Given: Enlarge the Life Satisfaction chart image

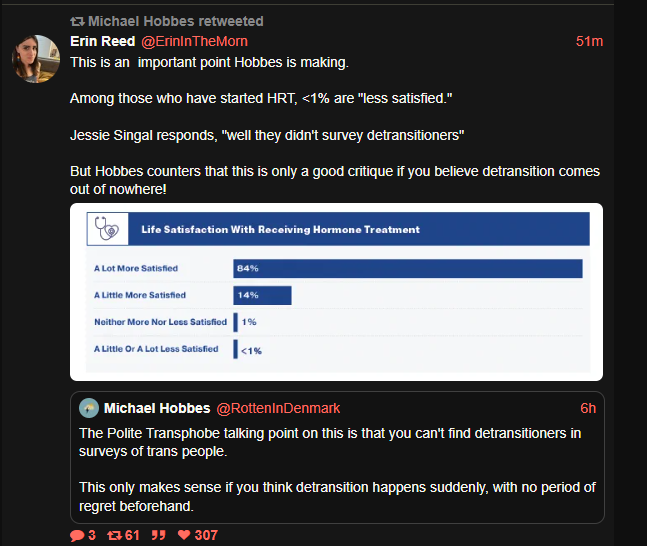Looking at the screenshot, I should point(336,291).
